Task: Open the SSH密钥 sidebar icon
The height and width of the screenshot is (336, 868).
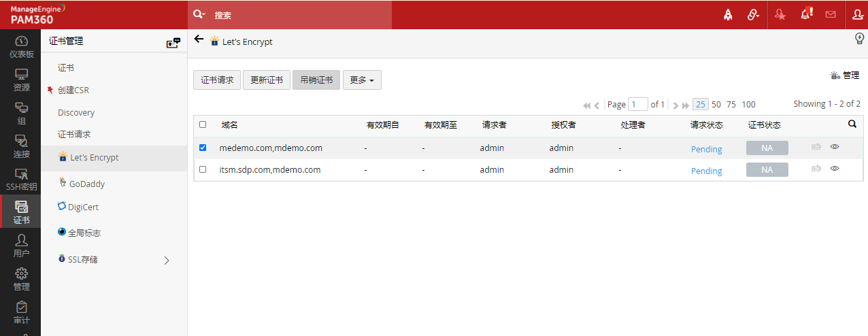Action: (x=20, y=180)
